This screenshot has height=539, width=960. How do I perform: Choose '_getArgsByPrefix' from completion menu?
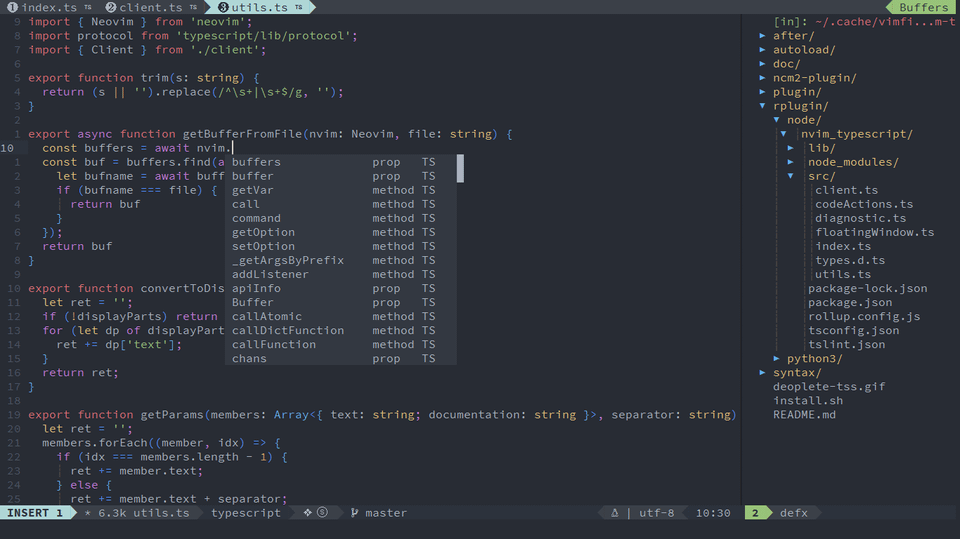click(340, 261)
